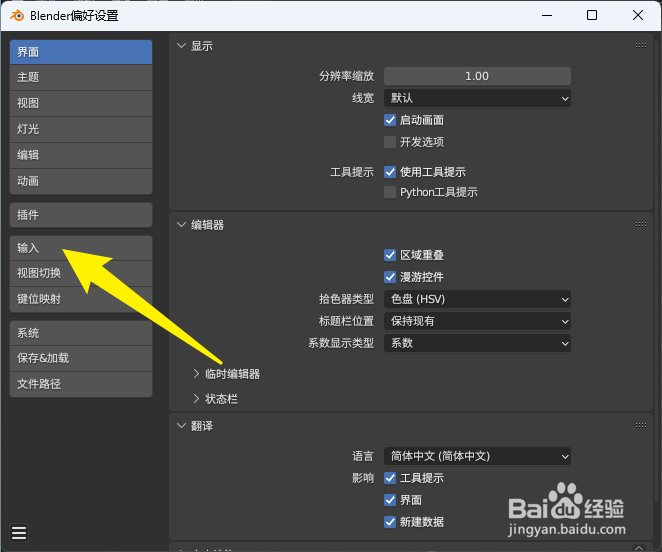Minimize the Blender preferences window

(547, 16)
